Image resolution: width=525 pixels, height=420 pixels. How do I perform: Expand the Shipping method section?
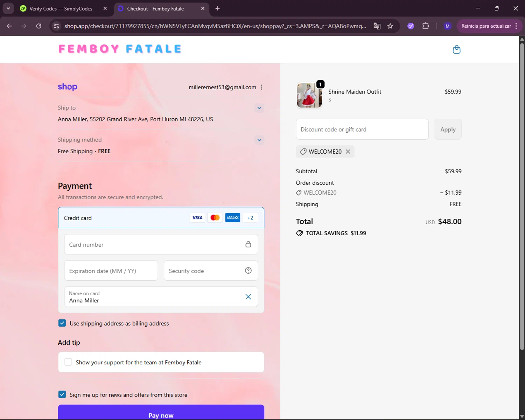click(x=259, y=140)
